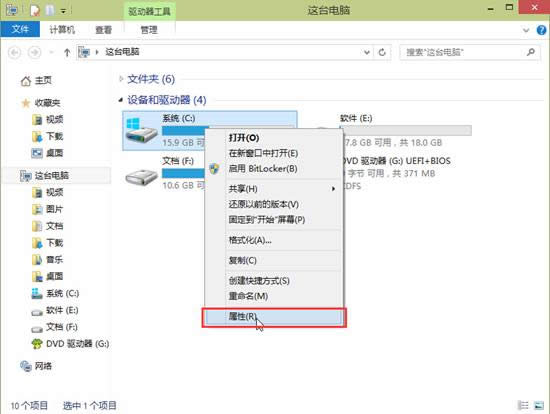Select the 驱动器工具 contextual tab header
The image size is (550, 414).
tap(149, 12)
